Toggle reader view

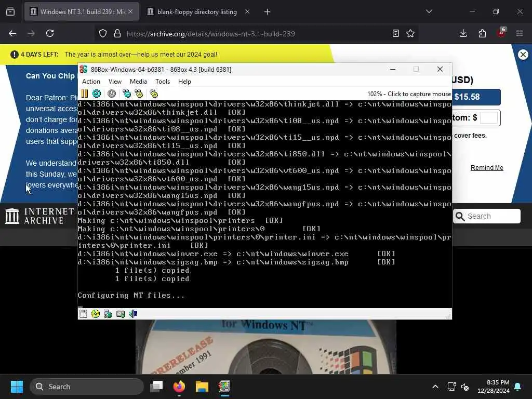[x=395, y=33]
